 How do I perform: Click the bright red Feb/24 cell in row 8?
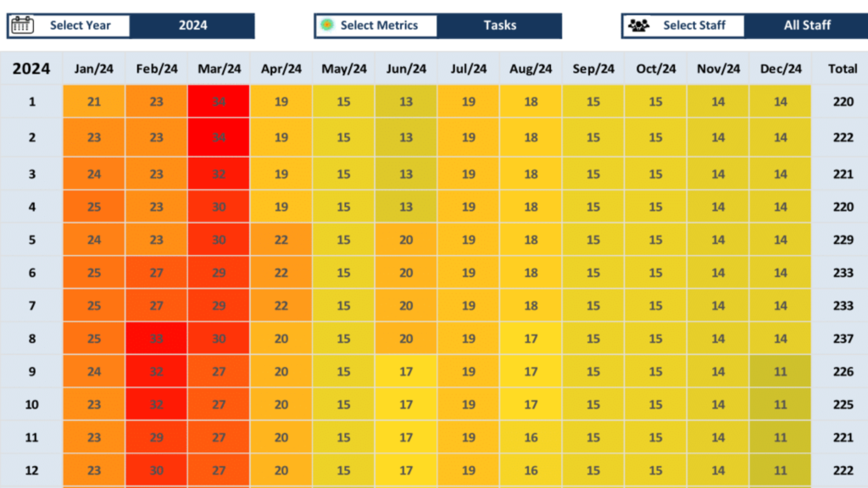pyautogui.click(x=156, y=338)
